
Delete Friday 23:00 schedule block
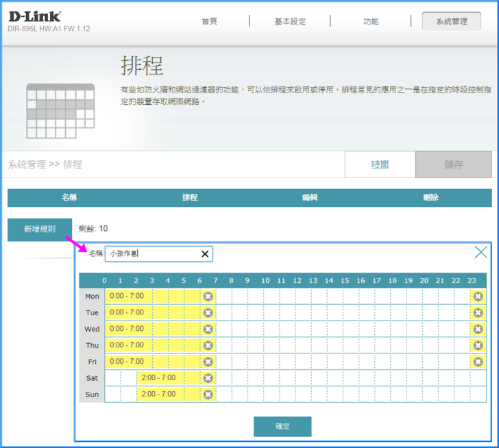click(478, 362)
